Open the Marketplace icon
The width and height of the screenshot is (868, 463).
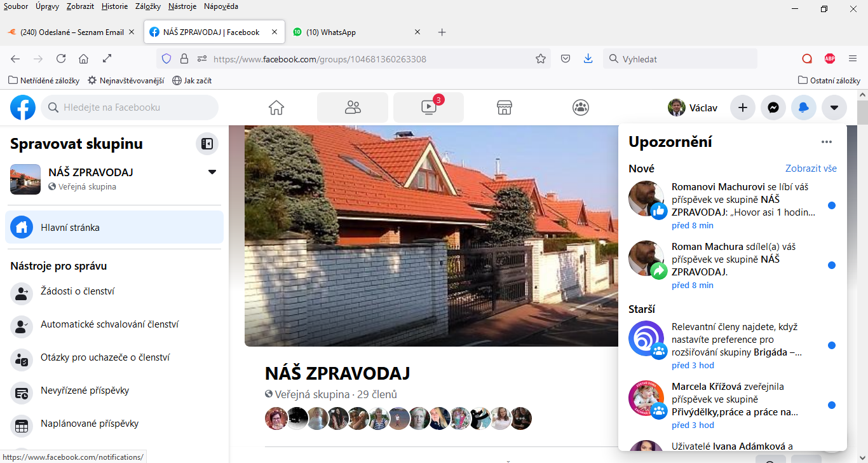click(505, 107)
